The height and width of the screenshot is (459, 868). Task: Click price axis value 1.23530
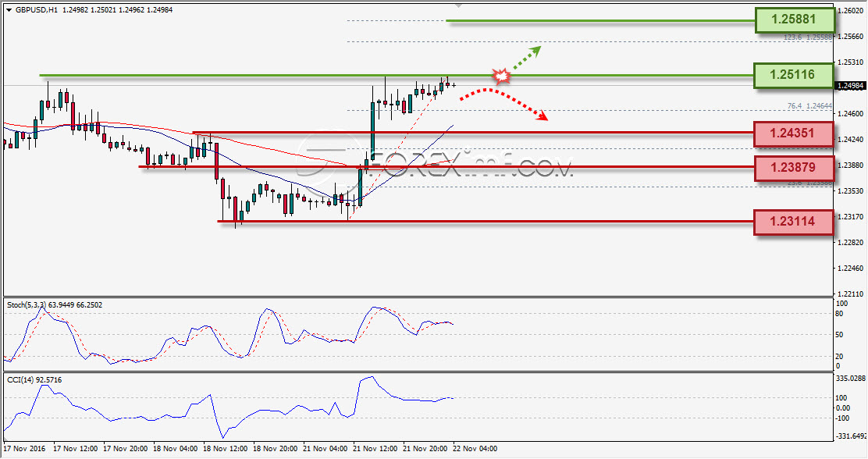(852, 191)
